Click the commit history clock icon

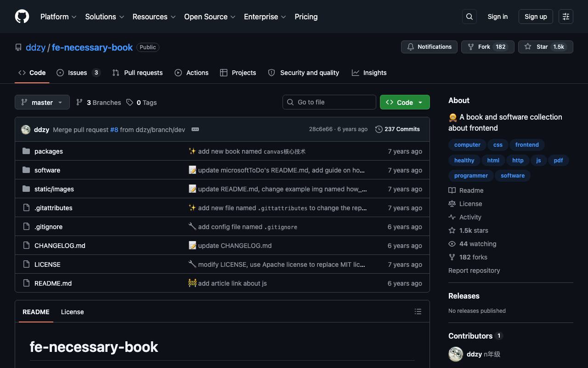379,129
